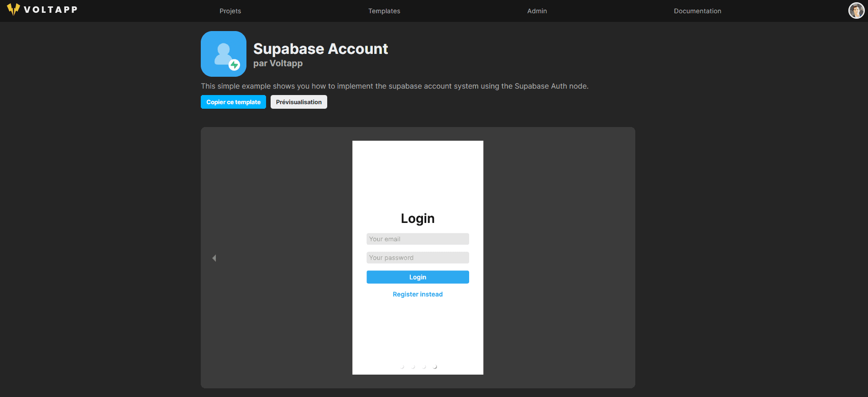Open the user profile avatar

(856, 11)
